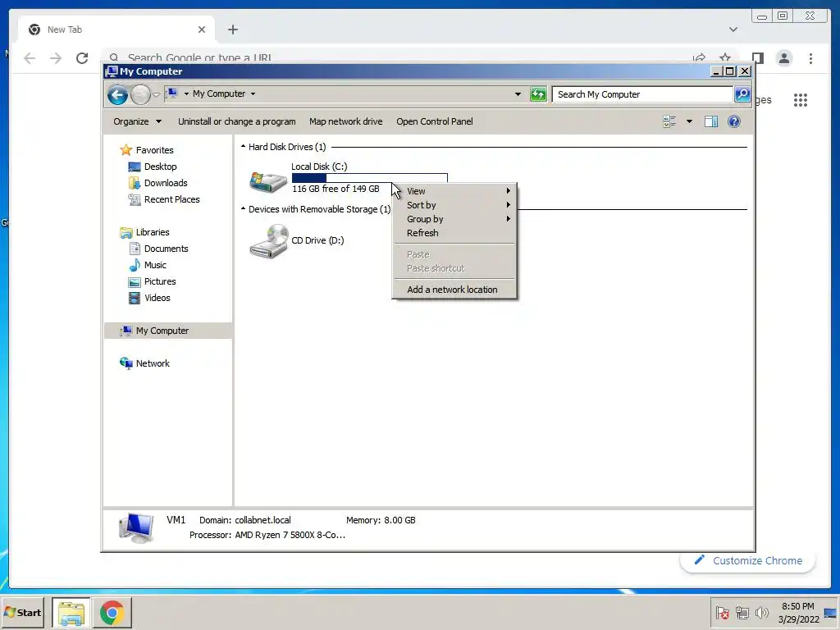Open Desktop in the navigation pane
This screenshot has height=630, width=840.
point(160,167)
